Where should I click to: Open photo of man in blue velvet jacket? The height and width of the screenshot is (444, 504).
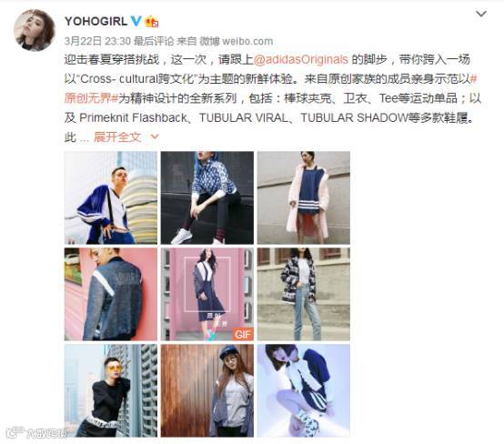click(111, 197)
